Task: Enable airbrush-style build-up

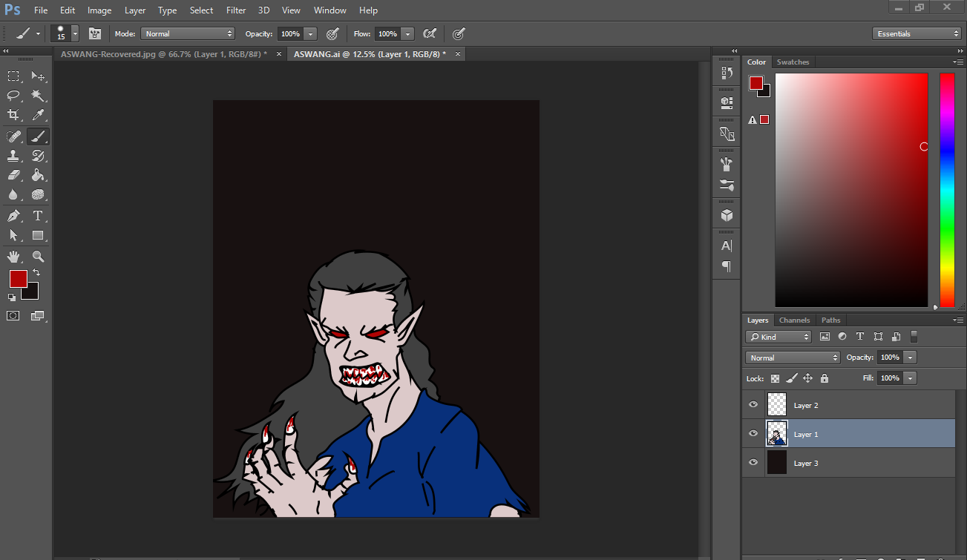Action: [x=429, y=33]
